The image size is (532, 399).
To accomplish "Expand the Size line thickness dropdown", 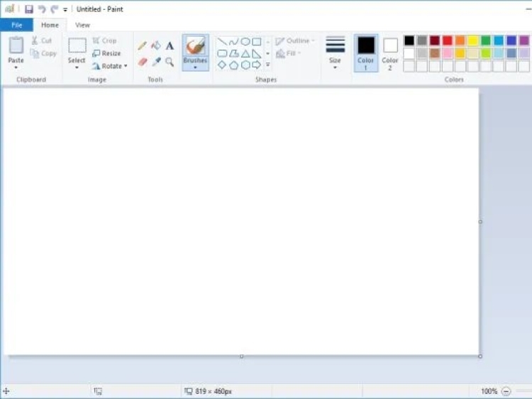I will tap(335, 68).
